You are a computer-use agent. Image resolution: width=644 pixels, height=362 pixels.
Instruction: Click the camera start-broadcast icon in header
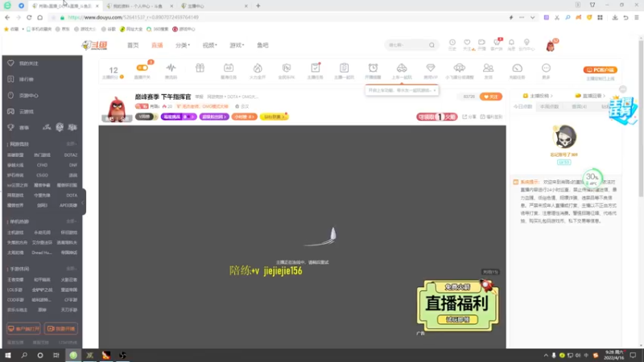(481, 43)
